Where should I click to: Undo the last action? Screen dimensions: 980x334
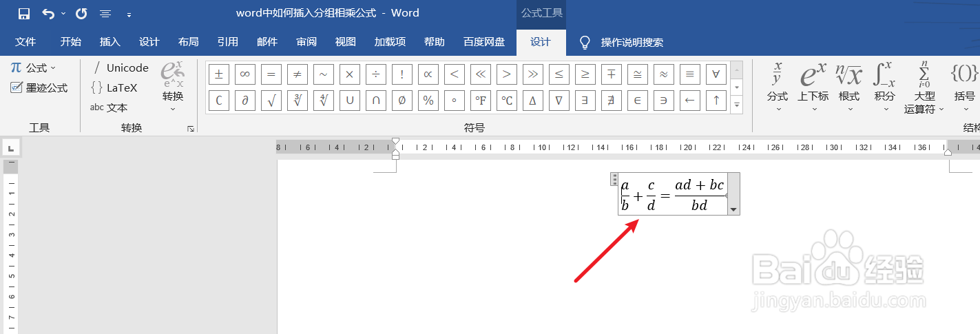click(48, 13)
